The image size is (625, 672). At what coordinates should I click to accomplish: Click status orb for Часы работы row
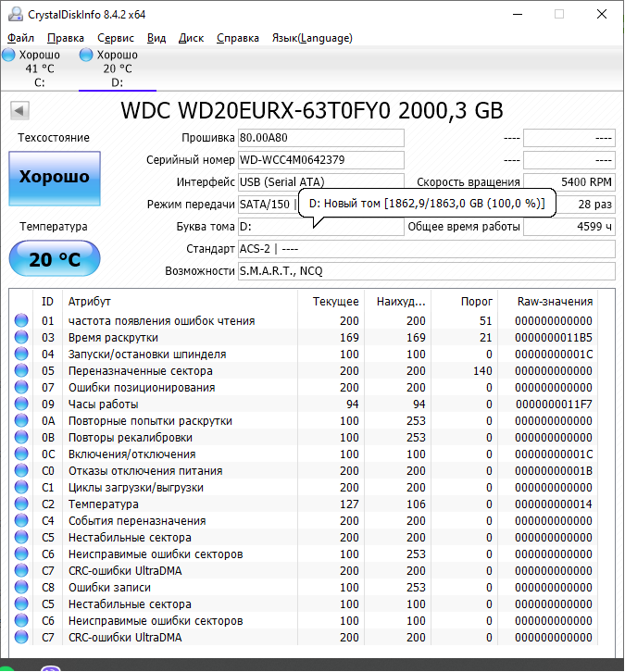point(21,404)
